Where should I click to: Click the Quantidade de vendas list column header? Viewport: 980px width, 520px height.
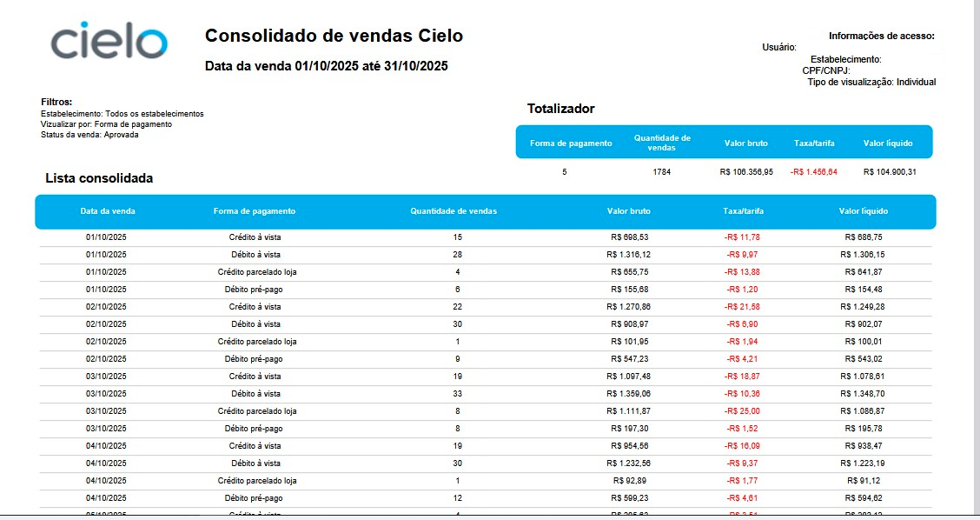454,211
